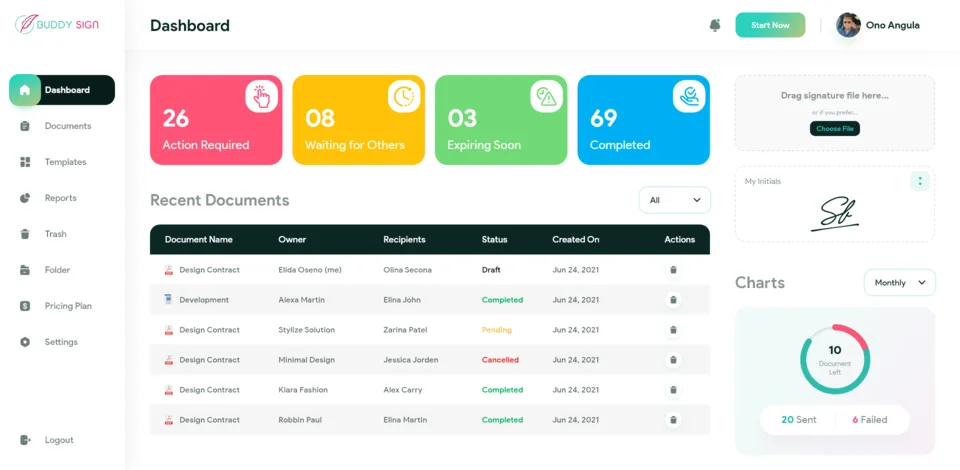This screenshot has height=470, width=960.
Task: Click the donut chart showing 10 documents left
Action: click(834, 359)
